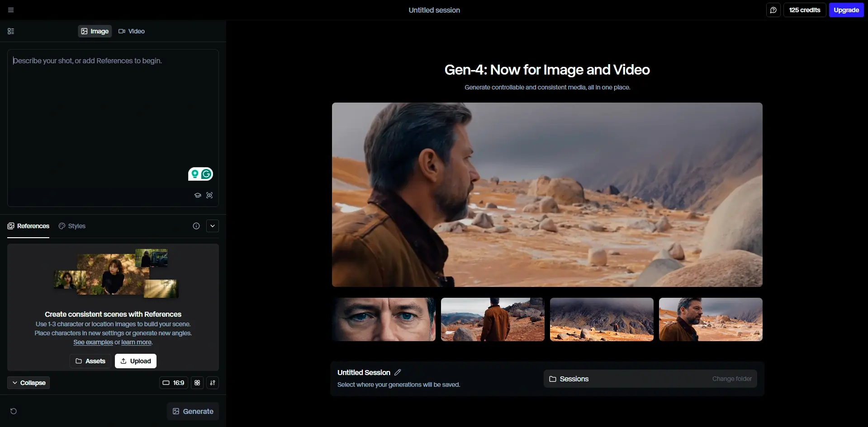Select the Styles tab

click(x=72, y=226)
